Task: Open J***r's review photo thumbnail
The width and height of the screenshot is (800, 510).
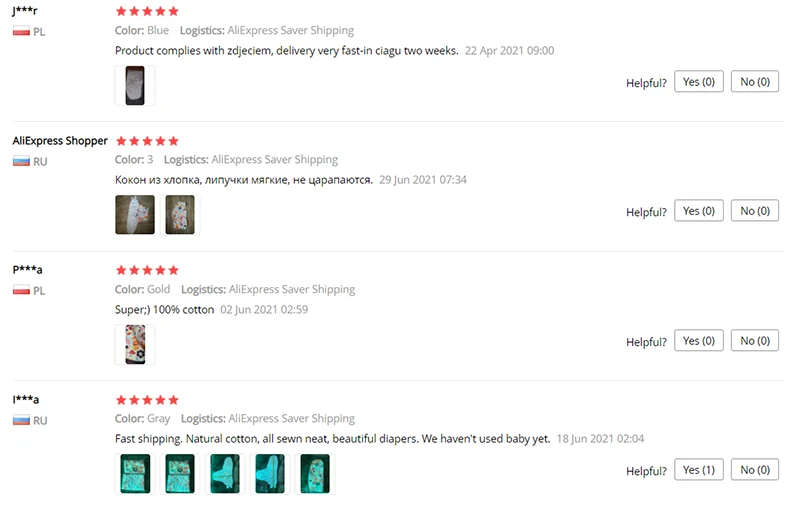Action: tap(135, 85)
